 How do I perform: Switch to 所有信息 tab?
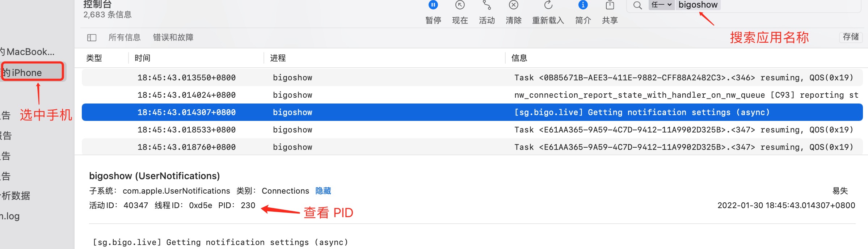coord(124,38)
